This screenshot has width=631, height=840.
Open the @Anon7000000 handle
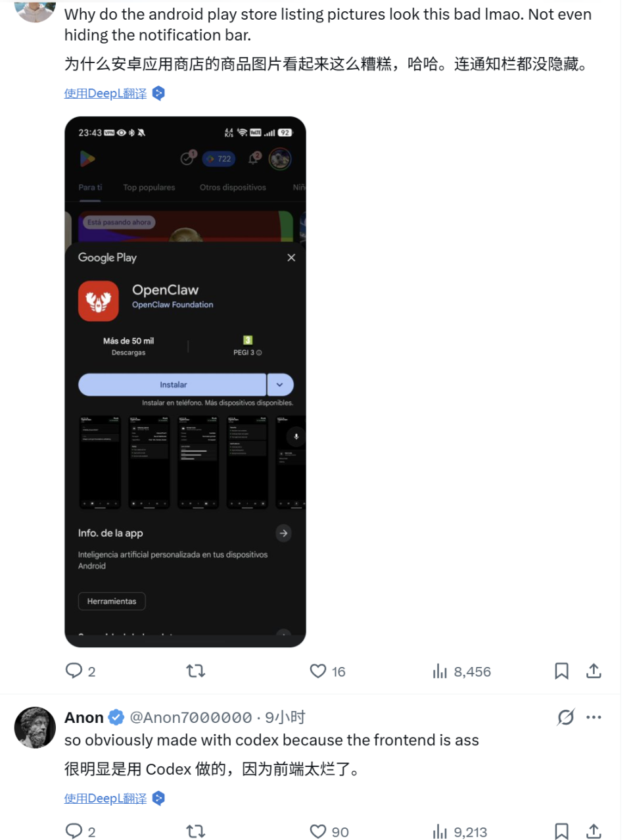pyautogui.click(x=191, y=717)
